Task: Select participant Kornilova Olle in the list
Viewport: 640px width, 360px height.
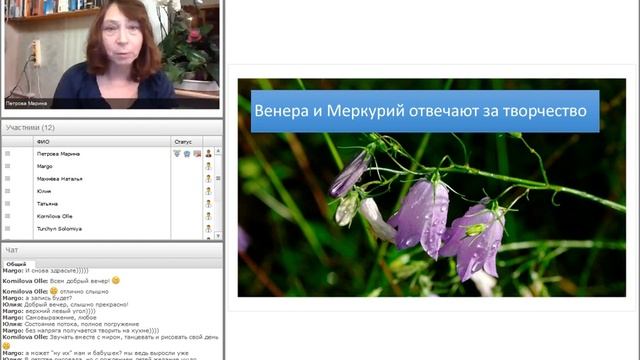Action: pos(55,216)
